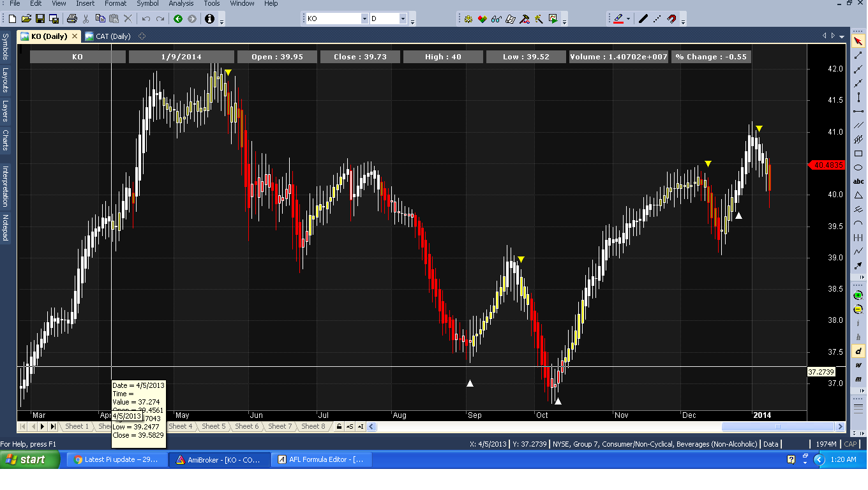Click scroll chart right arrow
The width and height of the screenshot is (868, 490).
tap(841, 426)
